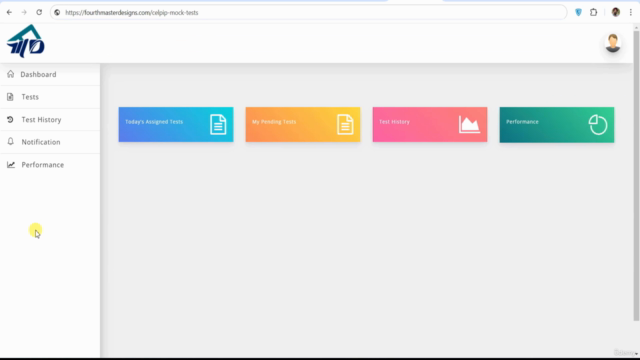Click document icon on Today's Assigned Tests card

[x=218, y=124]
